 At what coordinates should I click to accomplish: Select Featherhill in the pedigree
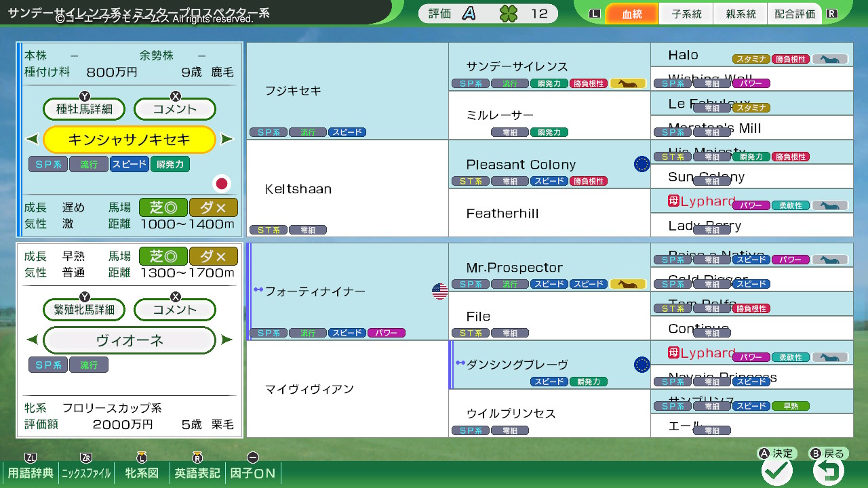(x=549, y=213)
